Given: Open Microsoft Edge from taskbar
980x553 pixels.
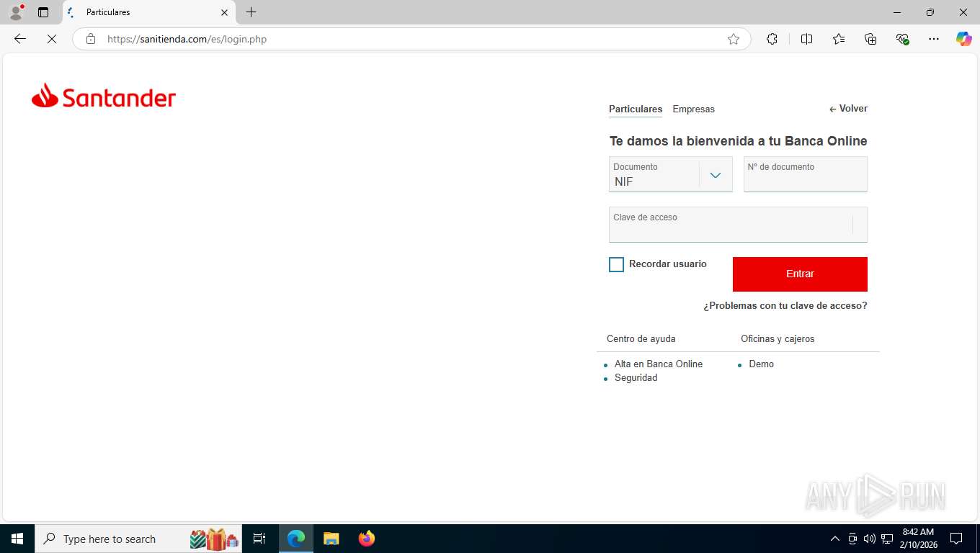Looking at the screenshot, I should [x=296, y=539].
